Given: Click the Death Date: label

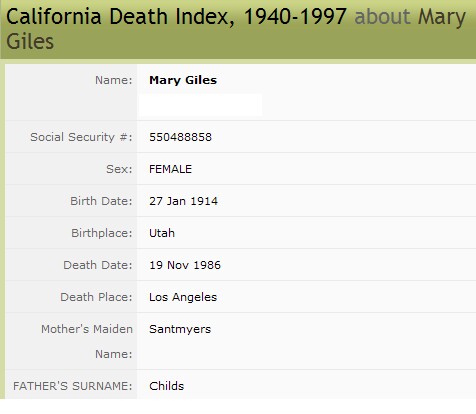Looking at the screenshot, I should pyautogui.click(x=98, y=265).
